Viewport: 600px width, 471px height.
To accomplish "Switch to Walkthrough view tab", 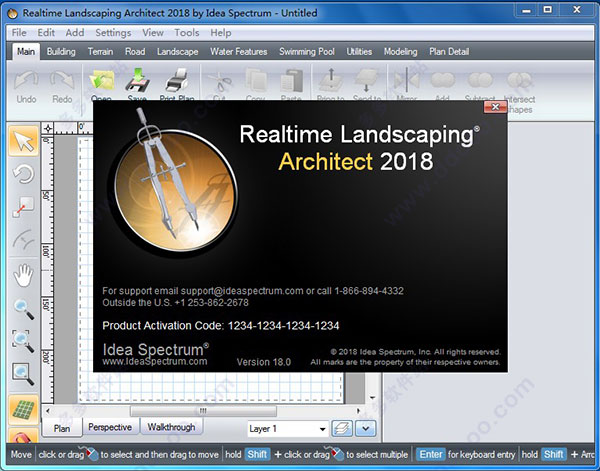I will pos(171,427).
